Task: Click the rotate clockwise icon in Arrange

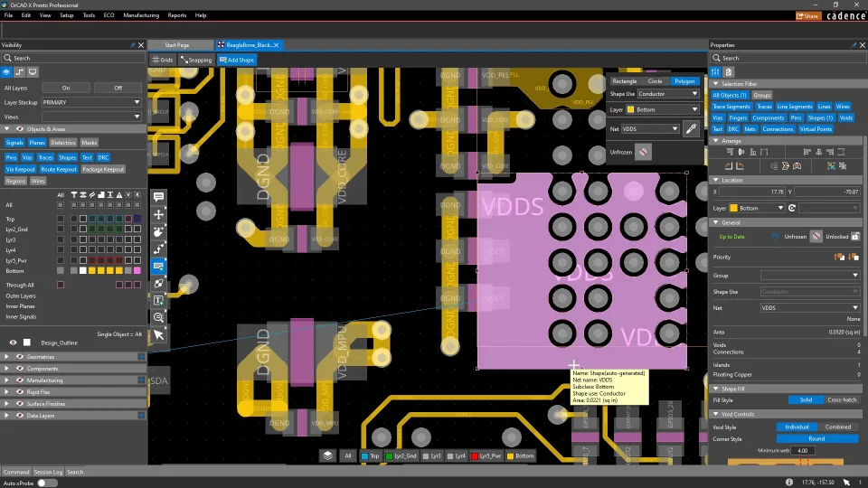Action: coord(741,166)
